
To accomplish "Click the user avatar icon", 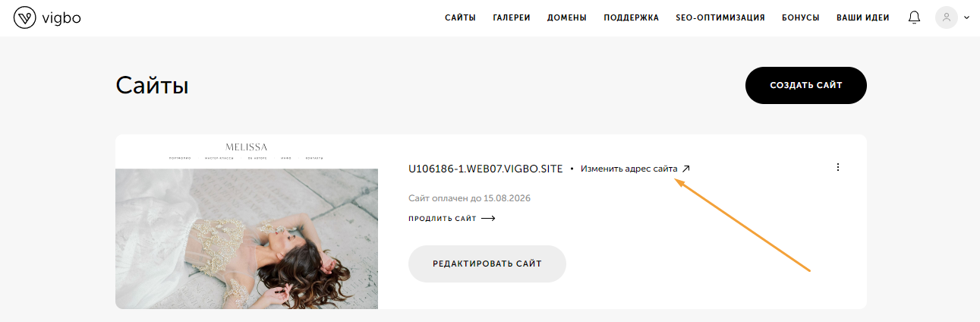I will 946,17.
